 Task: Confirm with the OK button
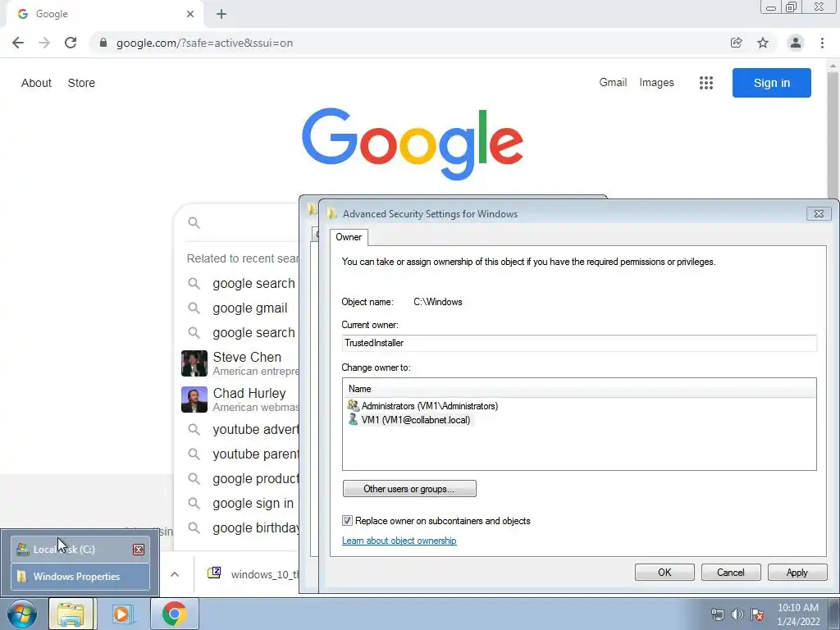click(x=664, y=572)
